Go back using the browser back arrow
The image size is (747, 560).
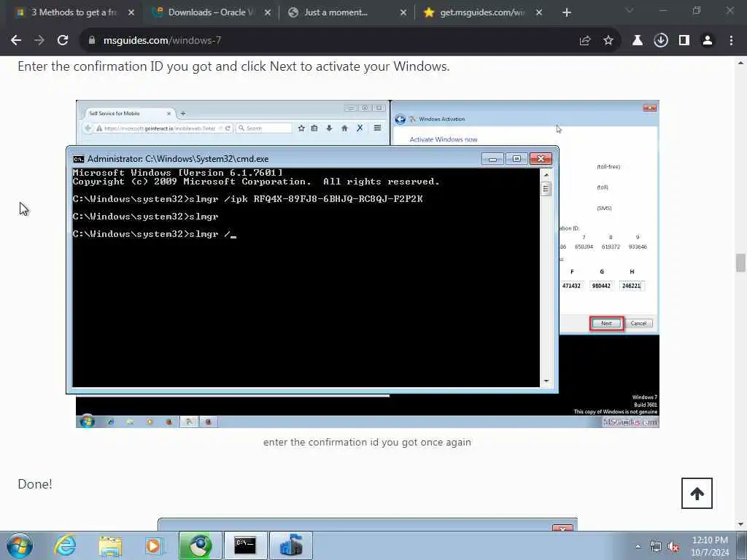[x=16, y=41]
